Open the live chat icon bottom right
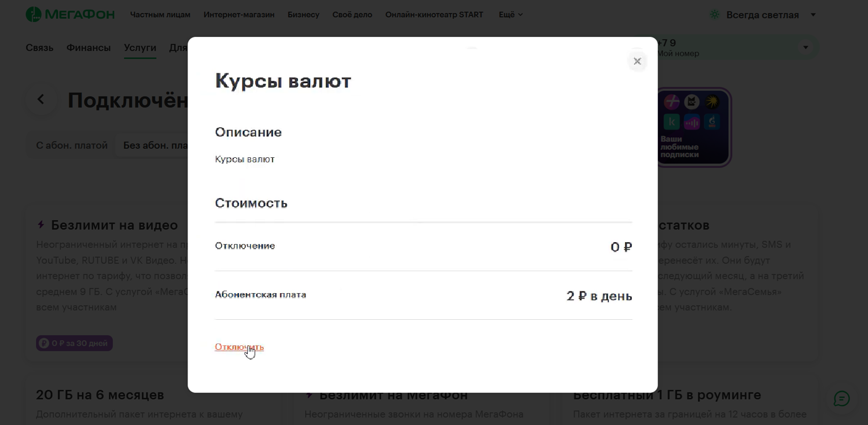The height and width of the screenshot is (425, 868). (x=841, y=398)
